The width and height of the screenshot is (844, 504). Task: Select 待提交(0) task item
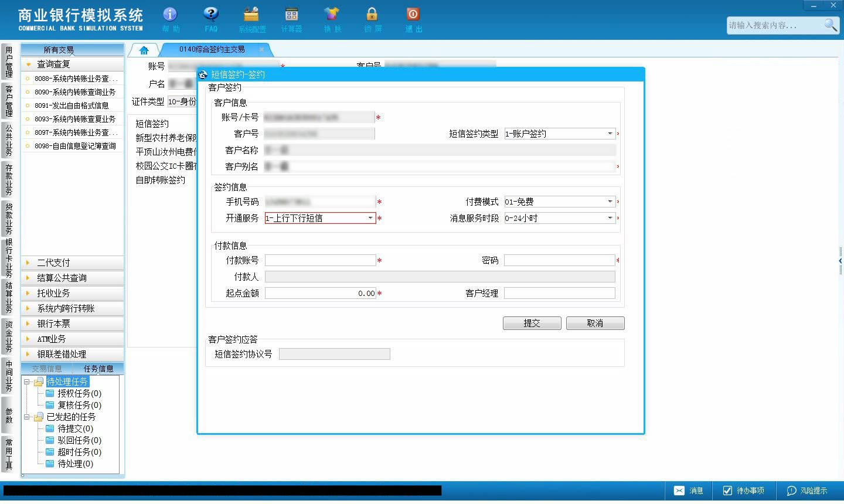click(x=70, y=428)
